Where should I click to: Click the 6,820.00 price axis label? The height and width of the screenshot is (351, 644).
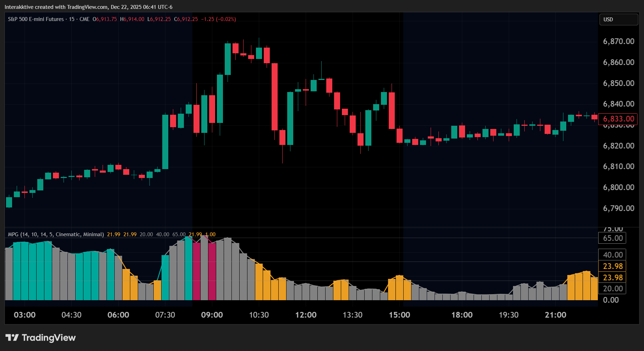[618, 146]
